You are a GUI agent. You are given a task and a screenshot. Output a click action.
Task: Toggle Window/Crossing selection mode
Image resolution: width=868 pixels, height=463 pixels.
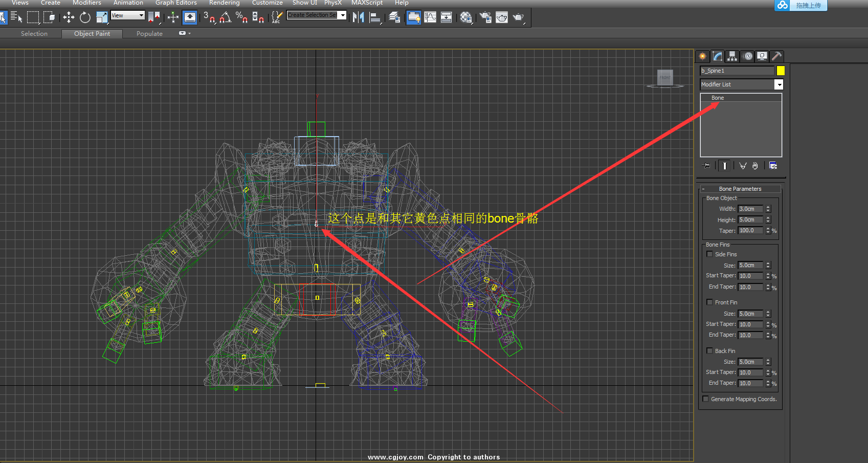(49, 17)
